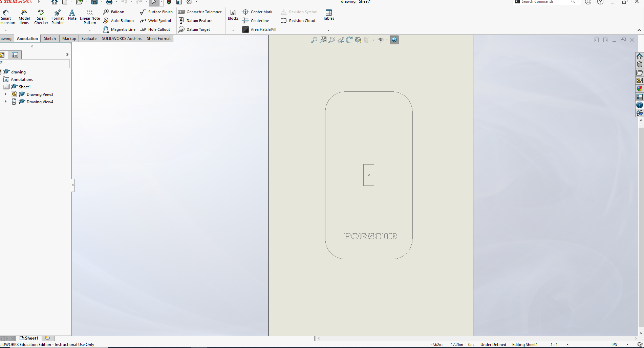Open the unit system IPS dropdown
The height and width of the screenshot is (348, 644).
click(627, 345)
